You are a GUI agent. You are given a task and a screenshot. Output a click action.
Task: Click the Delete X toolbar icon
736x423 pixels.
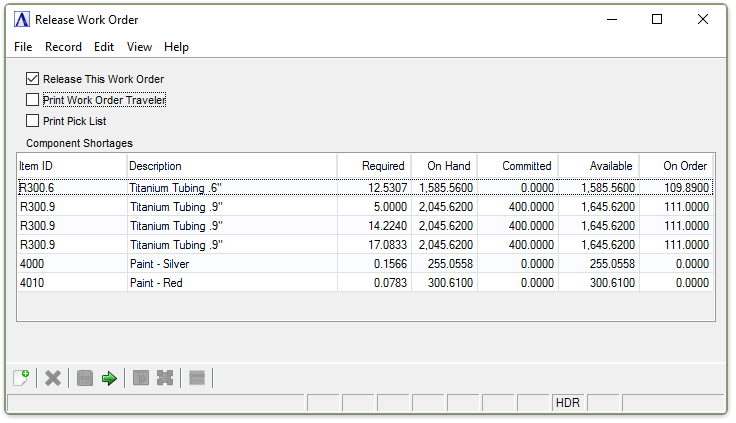pos(53,378)
